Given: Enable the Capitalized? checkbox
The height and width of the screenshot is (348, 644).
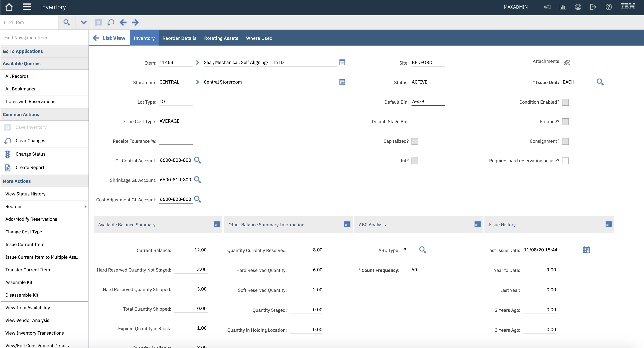Looking at the screenshot, I should click(415, 141).
